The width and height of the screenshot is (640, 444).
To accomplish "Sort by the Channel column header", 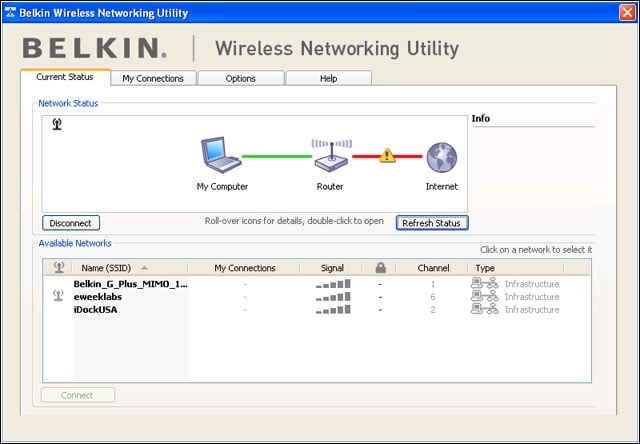I will (x=433, y=268).
